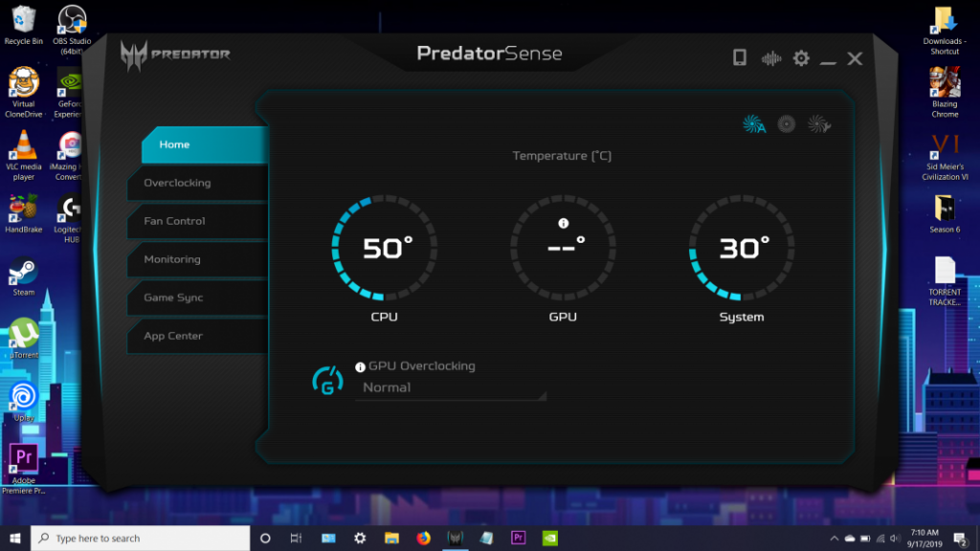Click the Windows taskbar search box
Screen dimensions: 980x551
[139, 539]
